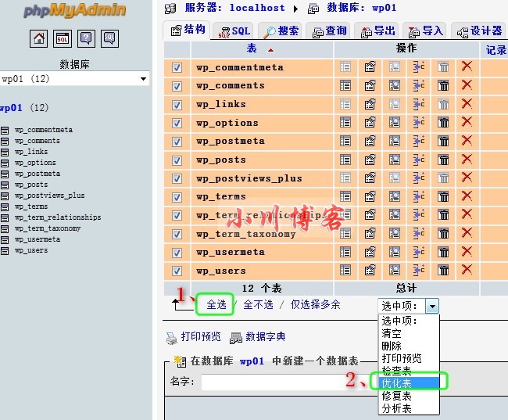The width and height of the screenshot is (508, 420).
Task: Click the phpMyAdmin home icon
Action: pyautogui.click(x=38, y=38)
